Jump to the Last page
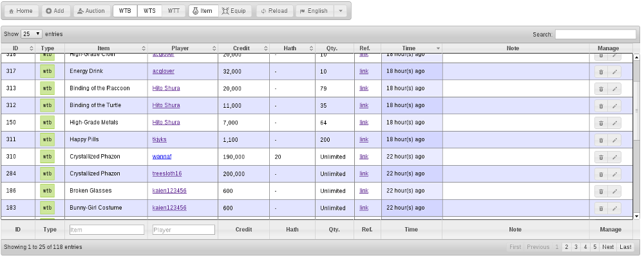 coord(625,247)
